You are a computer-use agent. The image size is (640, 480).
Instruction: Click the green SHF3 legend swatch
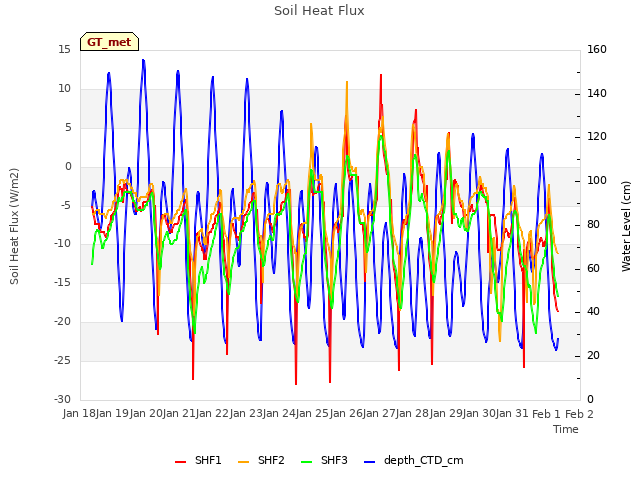[306, 462]
